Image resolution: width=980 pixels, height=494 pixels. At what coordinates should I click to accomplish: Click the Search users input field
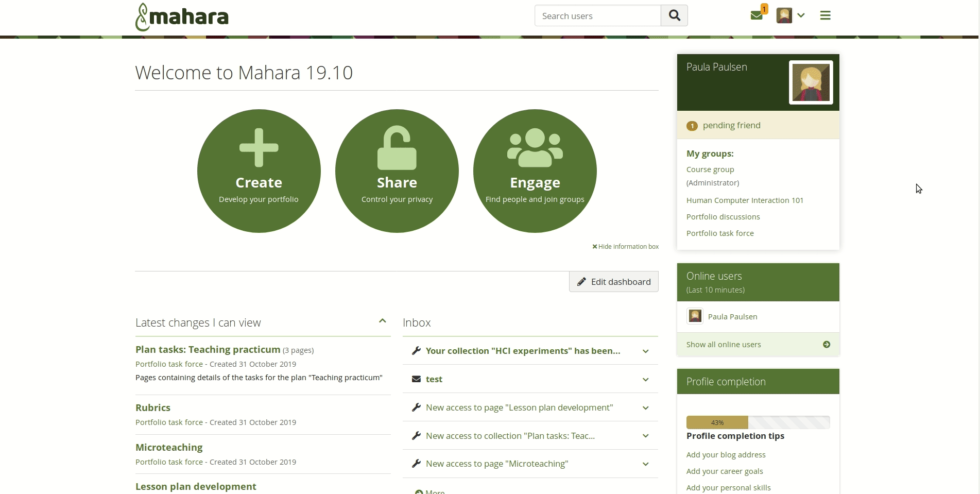coord(597,16)
